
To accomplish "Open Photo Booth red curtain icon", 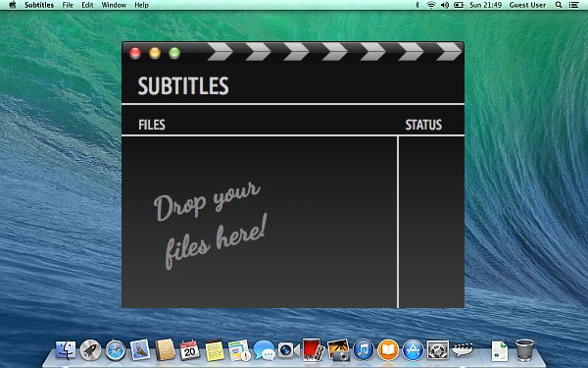I will (x=314, y=350).
